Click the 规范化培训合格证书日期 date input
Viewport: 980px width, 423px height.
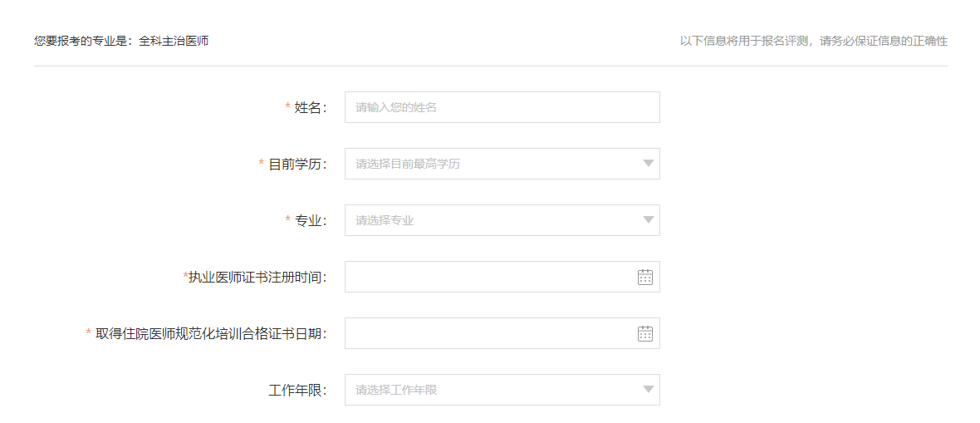point(490,333)
